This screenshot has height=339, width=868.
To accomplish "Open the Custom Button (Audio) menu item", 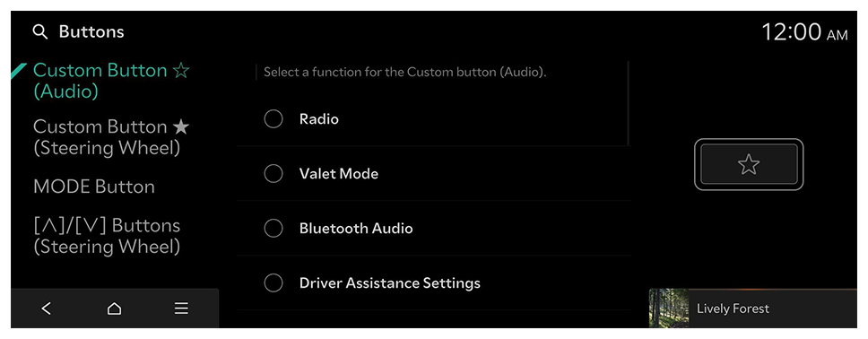I will point(111,81).
